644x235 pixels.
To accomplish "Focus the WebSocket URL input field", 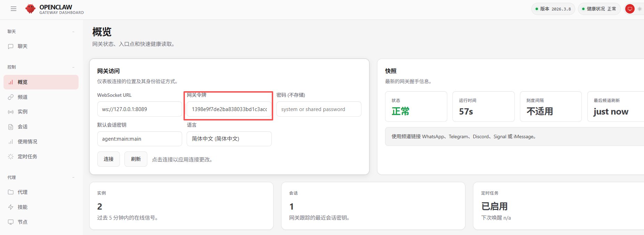I will tap(139, 109).
